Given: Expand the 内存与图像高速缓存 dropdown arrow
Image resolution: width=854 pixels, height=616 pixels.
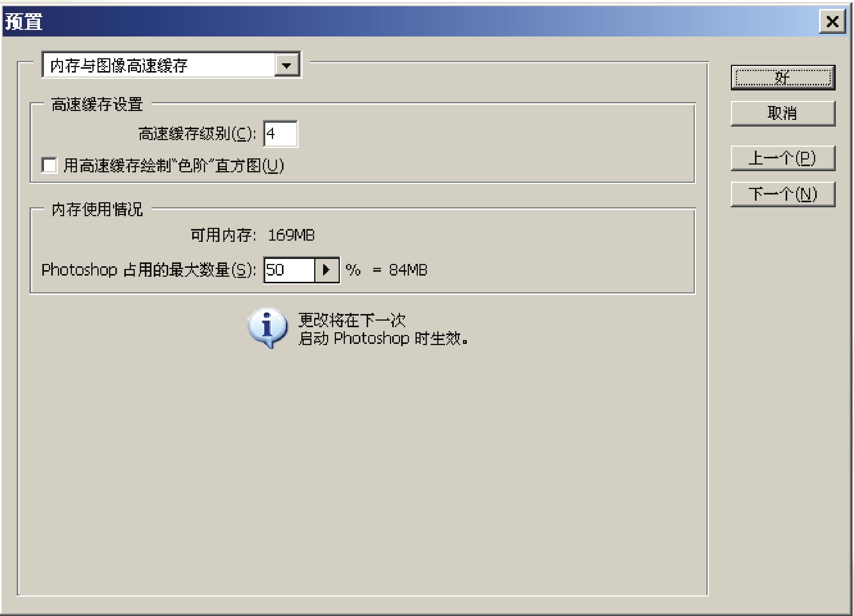Looking at the screenshot, I should (287, 65).
